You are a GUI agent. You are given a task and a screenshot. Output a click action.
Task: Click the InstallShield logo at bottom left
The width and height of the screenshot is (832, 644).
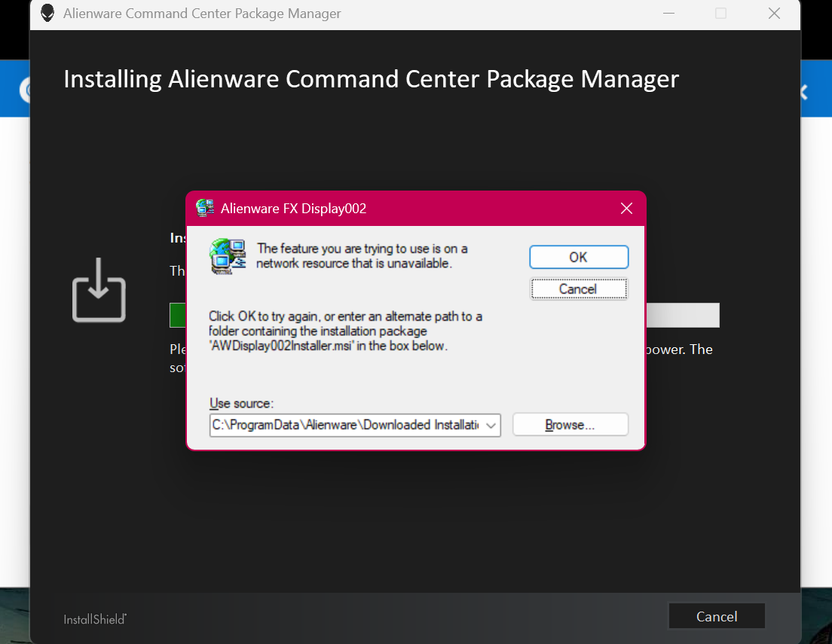click(x=95, y=619)
